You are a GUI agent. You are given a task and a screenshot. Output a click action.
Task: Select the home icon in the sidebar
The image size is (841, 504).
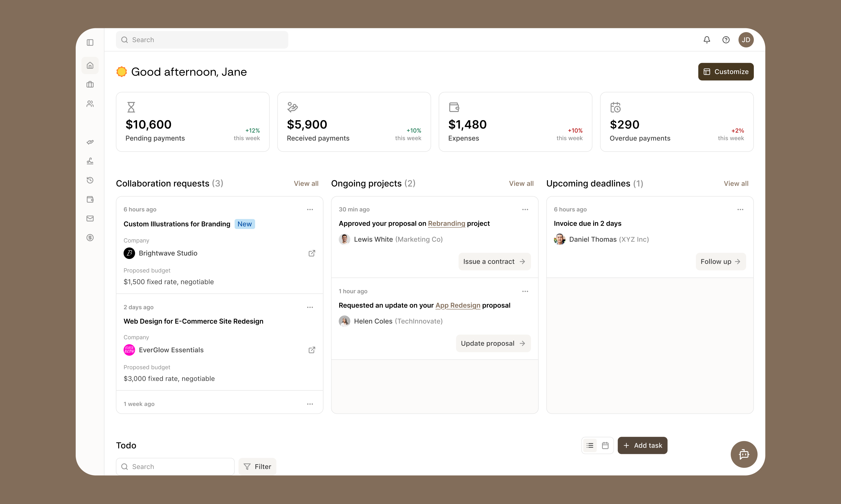coord(90,65)
